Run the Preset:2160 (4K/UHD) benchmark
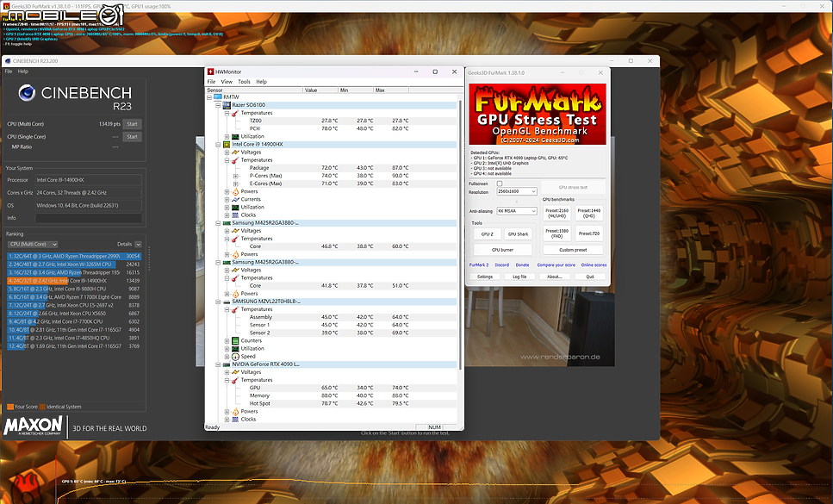Screen dimensions: 833x504 tap(556, 213)
